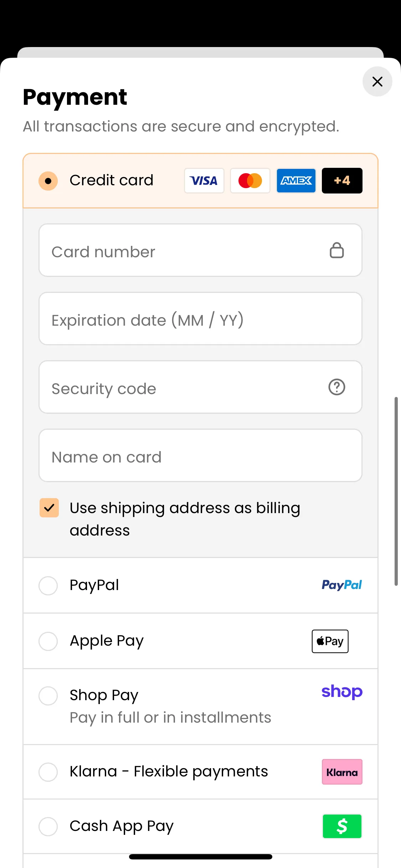The width and height of the screenshot is (401, 868).
Task: Click the green Cash App dollar icon
Action: point(342,826)
